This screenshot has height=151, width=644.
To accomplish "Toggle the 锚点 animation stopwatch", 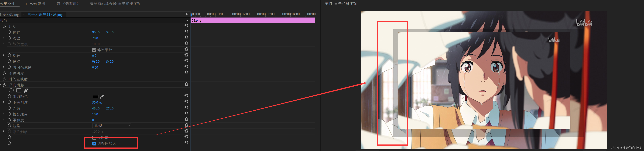I will click(9, 61).
